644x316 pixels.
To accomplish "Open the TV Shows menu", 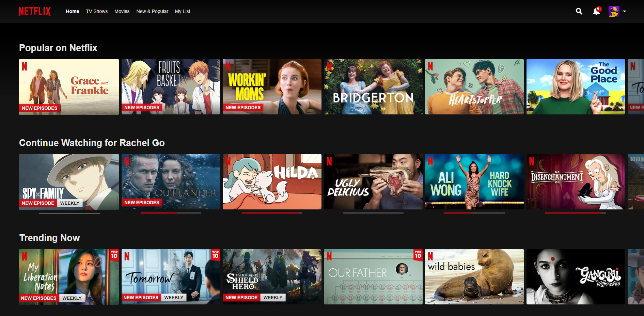I will (x=97, y=11).
